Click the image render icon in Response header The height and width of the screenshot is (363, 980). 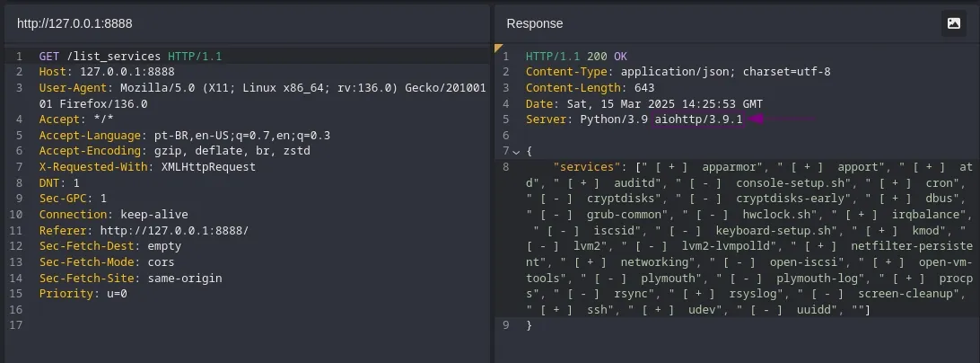pyautogui.click(x=953, y=23)
